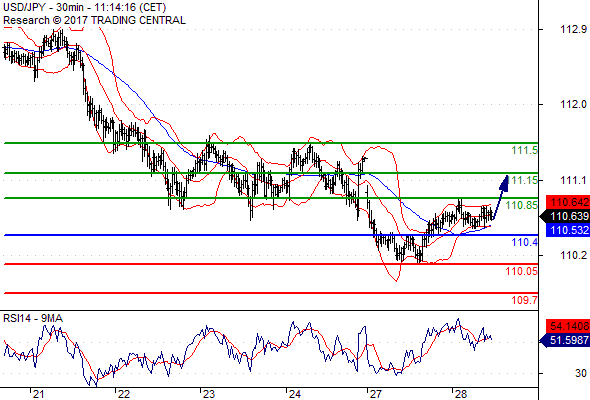Select the green 111.15 resistance level label

(523, 180)
